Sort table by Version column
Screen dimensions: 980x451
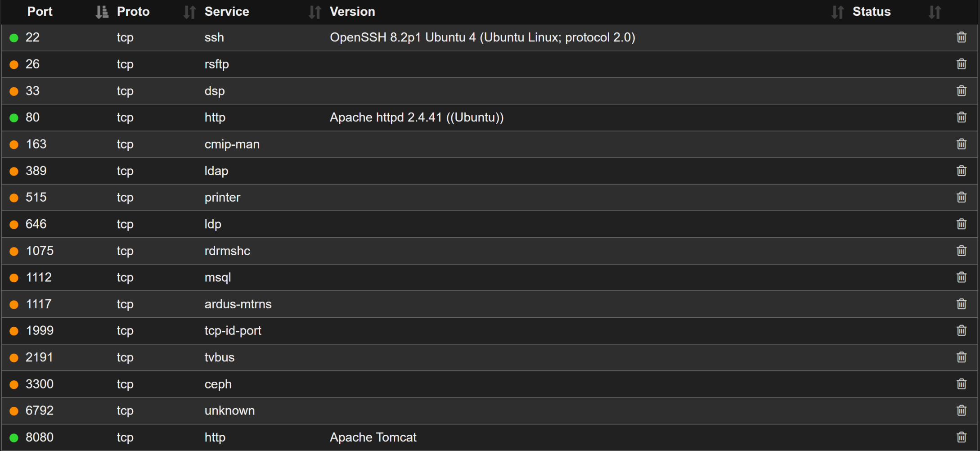point(837,12)
